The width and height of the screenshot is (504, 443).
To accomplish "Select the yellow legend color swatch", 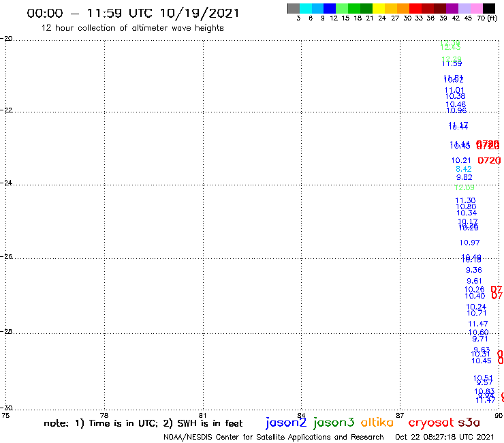I will pos(379,8).
